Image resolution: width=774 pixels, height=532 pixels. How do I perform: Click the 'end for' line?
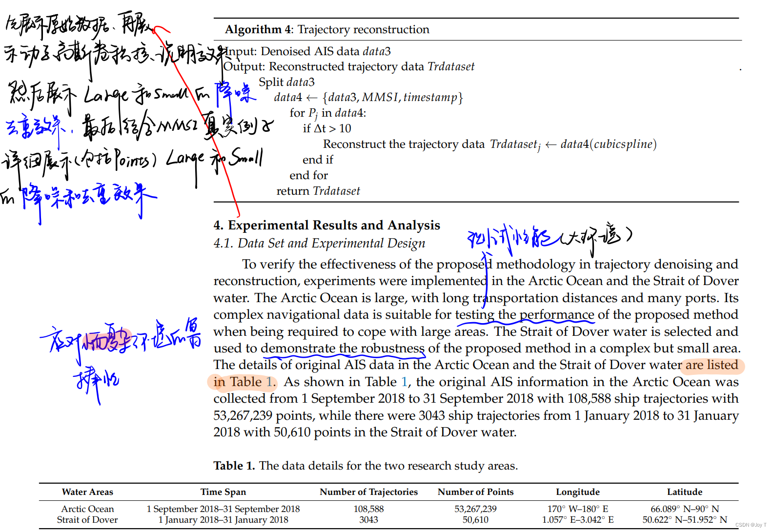click(308, 175)
